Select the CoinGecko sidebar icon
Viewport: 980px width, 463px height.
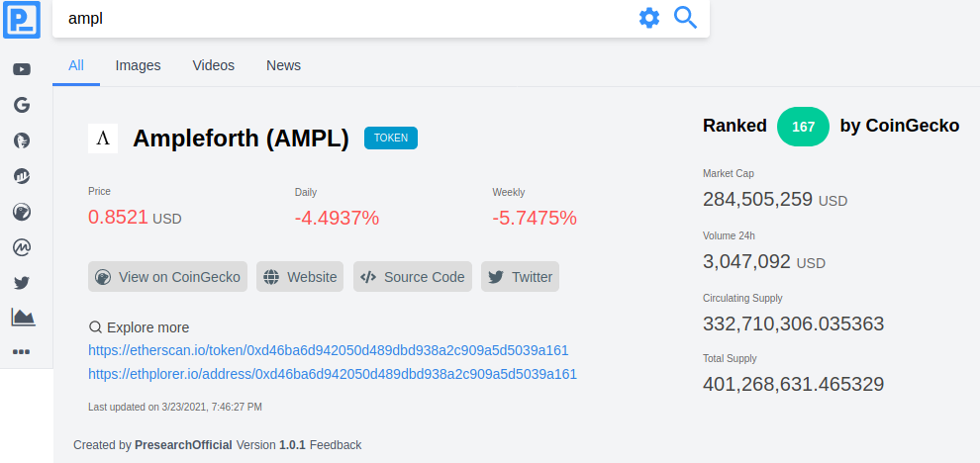22,213
